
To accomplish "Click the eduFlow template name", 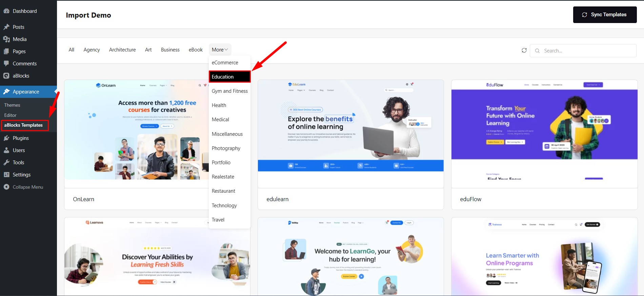I will click(470, 199).
